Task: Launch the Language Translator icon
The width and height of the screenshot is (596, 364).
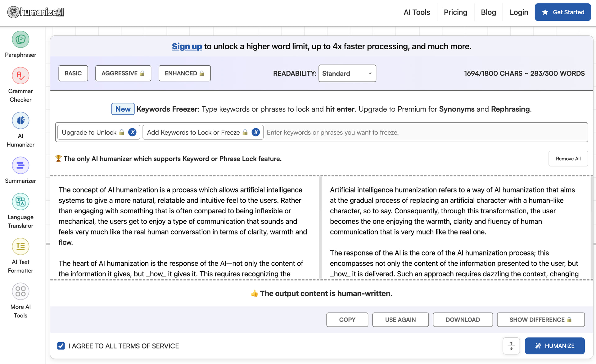Action: click(x=20, y=202)
